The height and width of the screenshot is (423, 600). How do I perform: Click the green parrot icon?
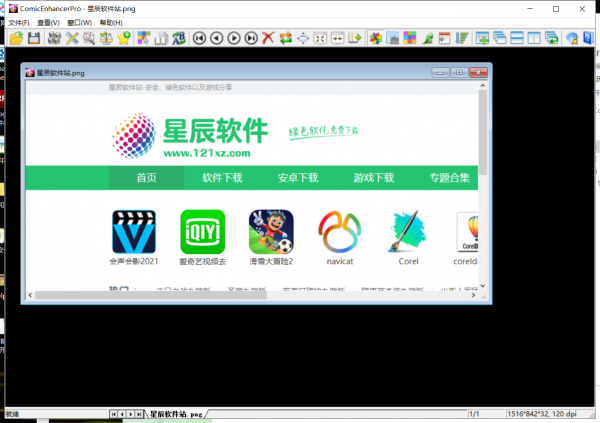[427, 38]
